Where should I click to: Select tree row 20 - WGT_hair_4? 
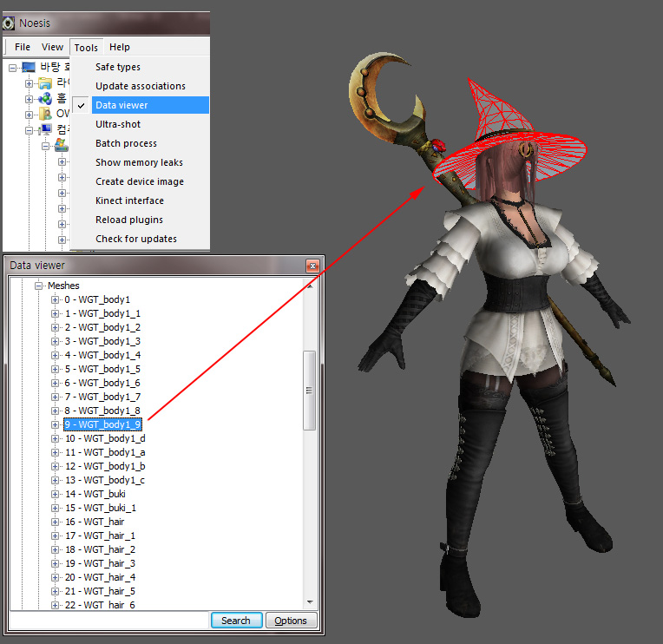100,578
